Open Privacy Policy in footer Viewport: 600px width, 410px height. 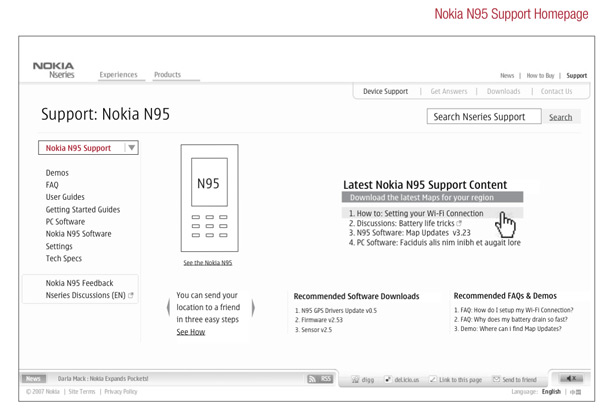[121, 392]
